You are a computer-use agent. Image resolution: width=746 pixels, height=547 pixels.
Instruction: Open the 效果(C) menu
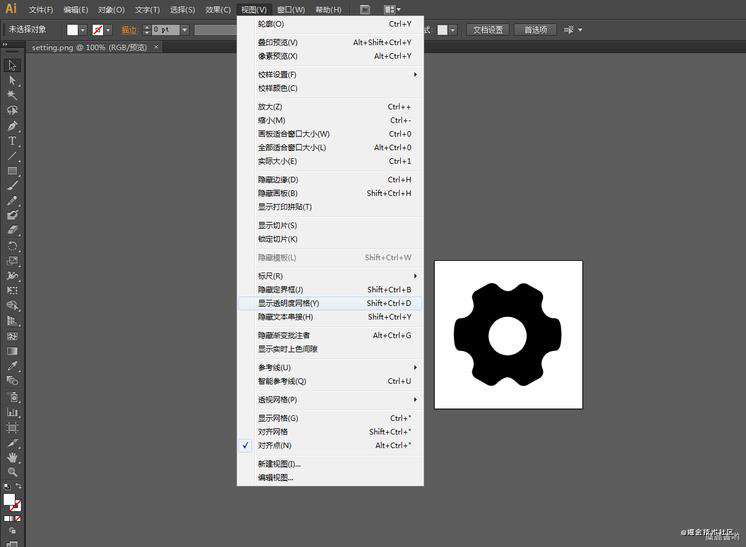click(218, 10)
